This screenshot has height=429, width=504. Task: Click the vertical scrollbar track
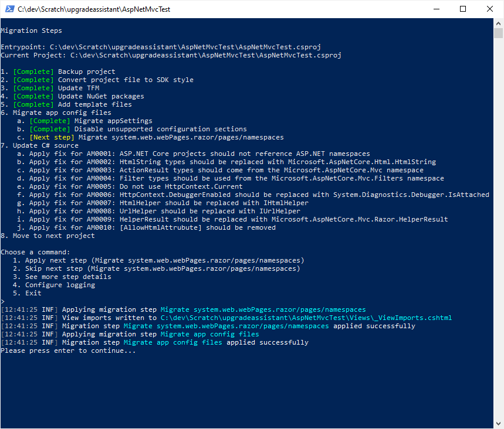(499, 234)
